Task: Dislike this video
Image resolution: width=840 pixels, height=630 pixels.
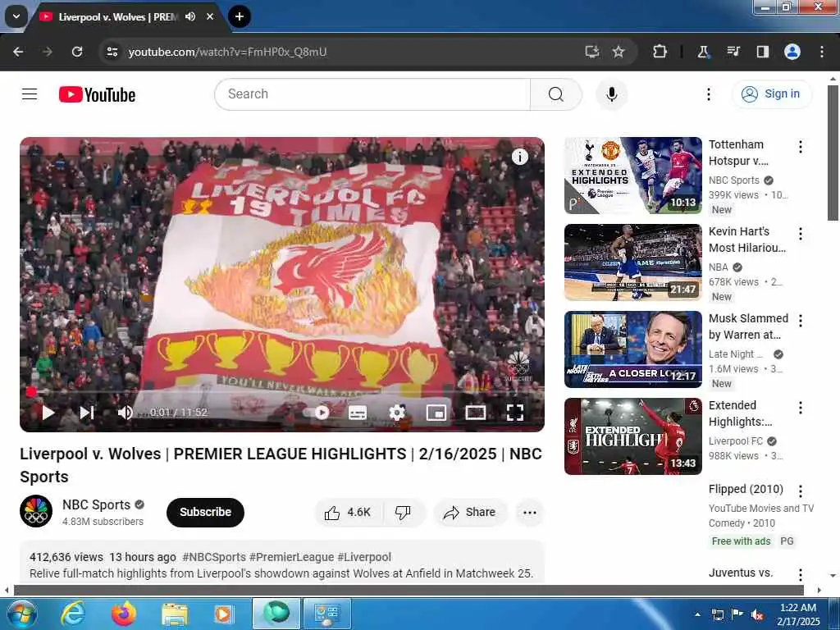Action: click(403, 513)
